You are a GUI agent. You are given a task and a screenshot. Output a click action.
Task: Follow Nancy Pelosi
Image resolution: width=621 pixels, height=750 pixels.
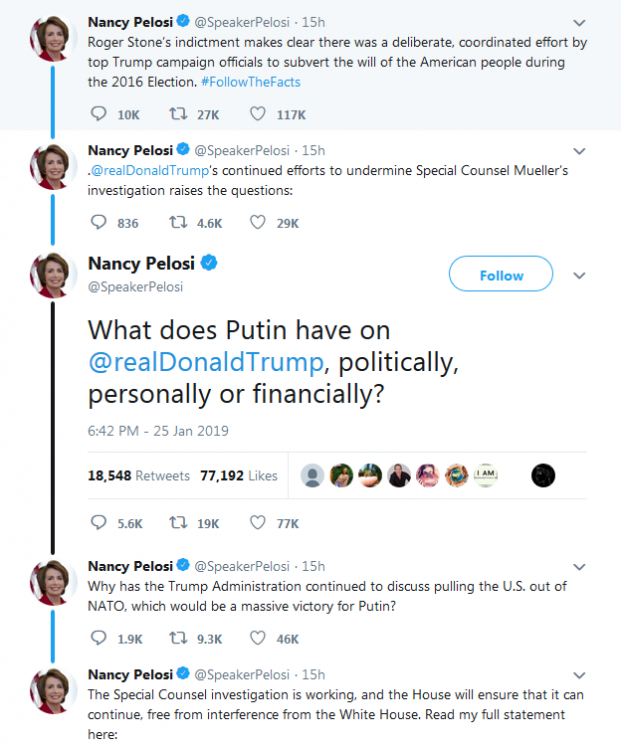[x=500, y=275]
